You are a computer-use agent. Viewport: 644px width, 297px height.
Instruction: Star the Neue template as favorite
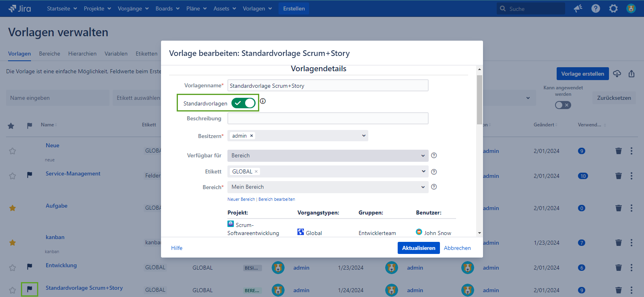tap(12, 151)
